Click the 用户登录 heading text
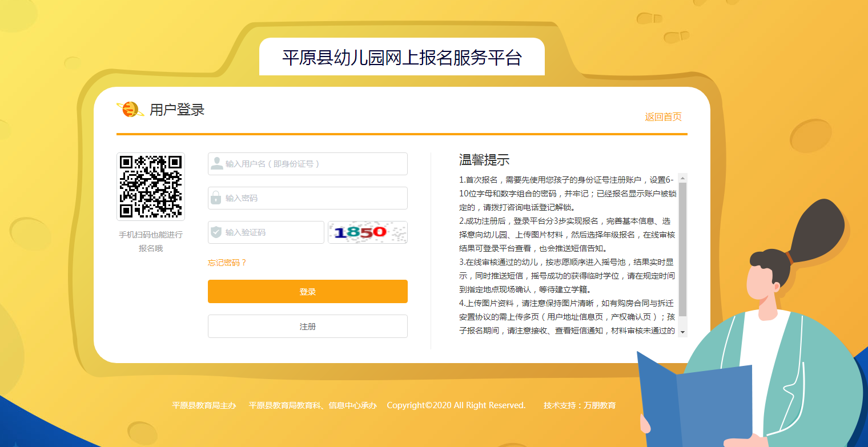 (x=177, y=110)
